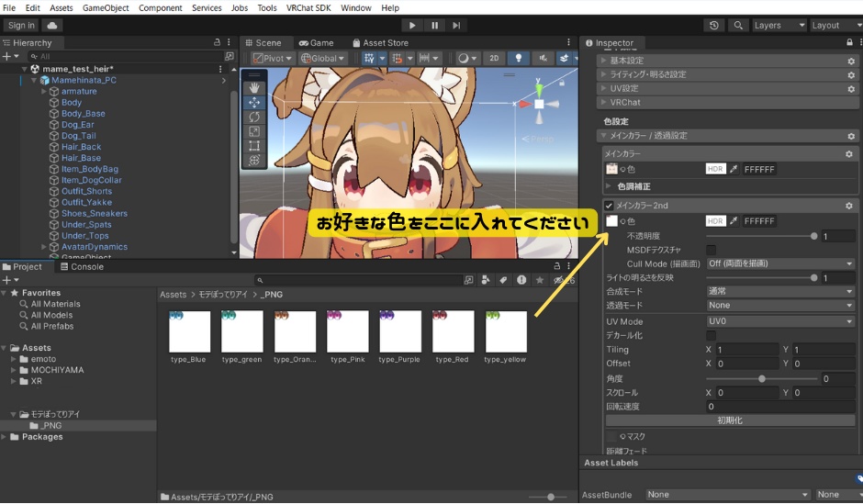Screen dimensions: 863x504
Task: Select the Move tool in scene toolbar
Action: coord(253,103)
